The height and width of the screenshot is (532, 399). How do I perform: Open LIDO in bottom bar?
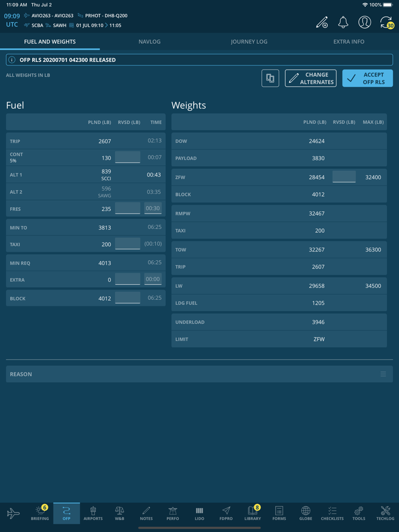(x=199, y=513)
